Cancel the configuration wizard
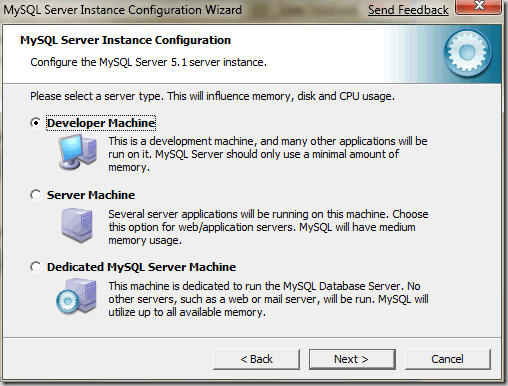508x386 pixels. click(448, 359)
